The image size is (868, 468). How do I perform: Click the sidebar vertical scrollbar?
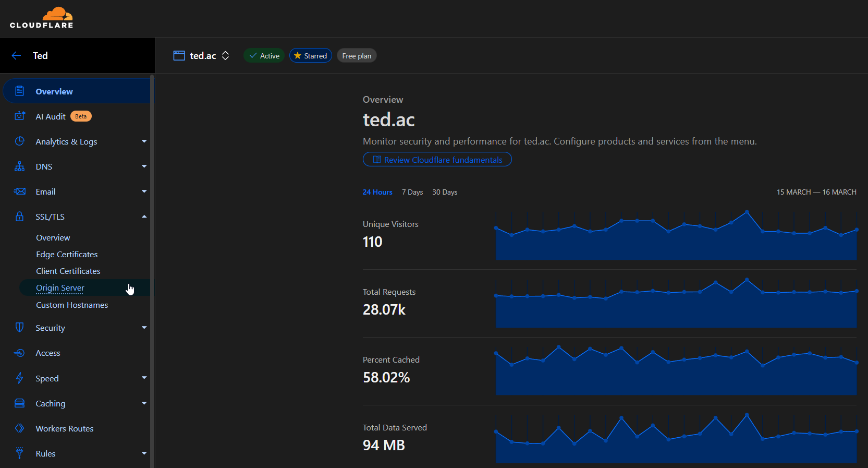(152, 271)
